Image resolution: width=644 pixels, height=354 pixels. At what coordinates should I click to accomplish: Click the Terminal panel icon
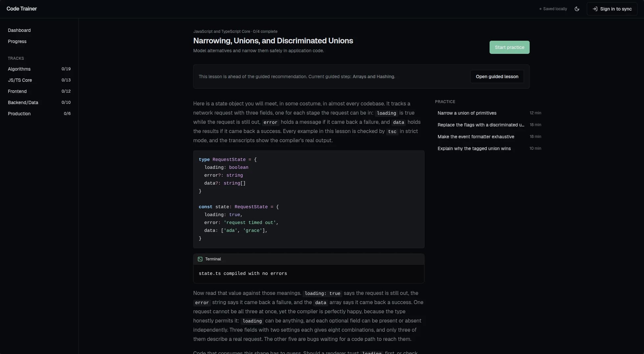[x=200, y=259]
